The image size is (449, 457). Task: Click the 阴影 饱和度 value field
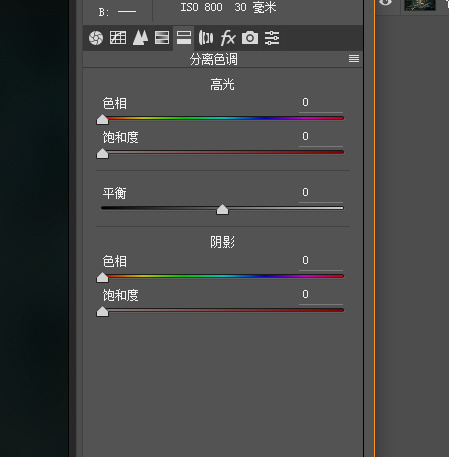321,295
